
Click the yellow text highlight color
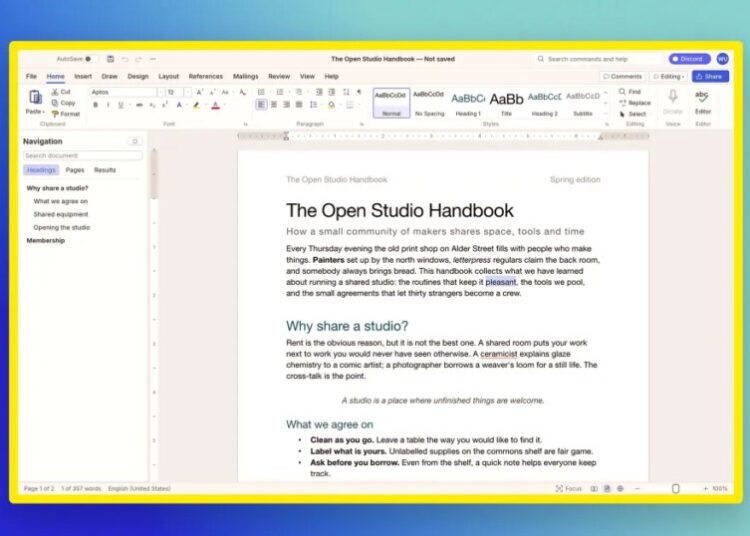coord(196,105)
